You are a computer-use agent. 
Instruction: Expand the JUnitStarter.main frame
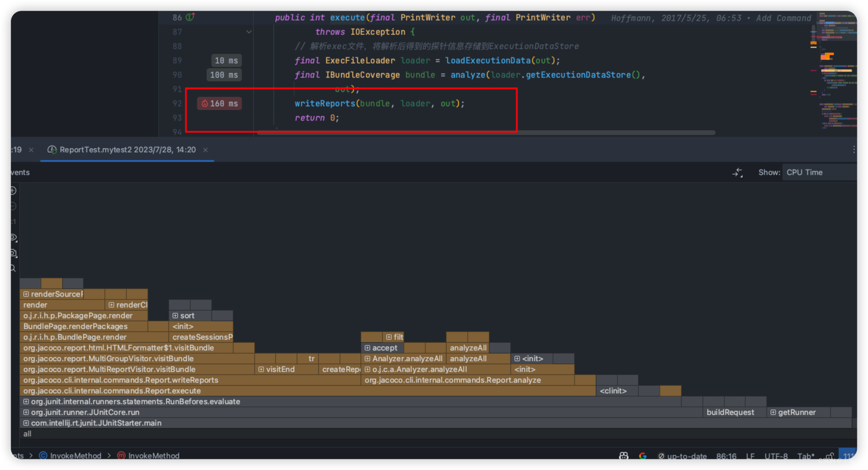click(26, 423)
